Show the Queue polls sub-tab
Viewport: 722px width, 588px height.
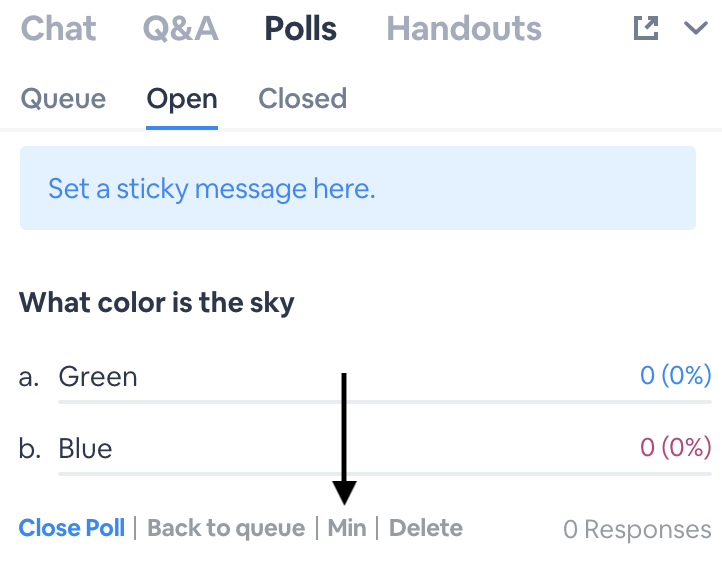[x=63, y=99]
